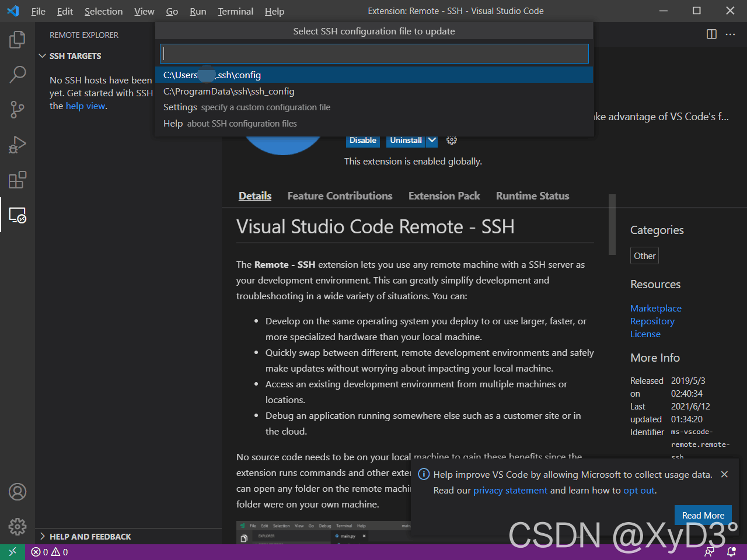Click the Remote Explorer panel title
Image resolution: width=747 pixels, height=560 pixels.
[84, 35]
